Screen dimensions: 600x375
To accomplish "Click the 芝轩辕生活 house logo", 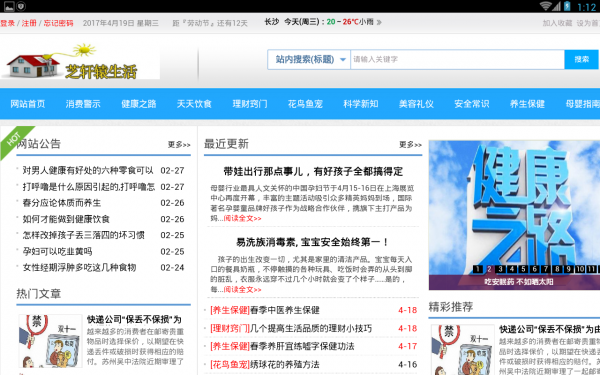I will (x=80, y=61).
